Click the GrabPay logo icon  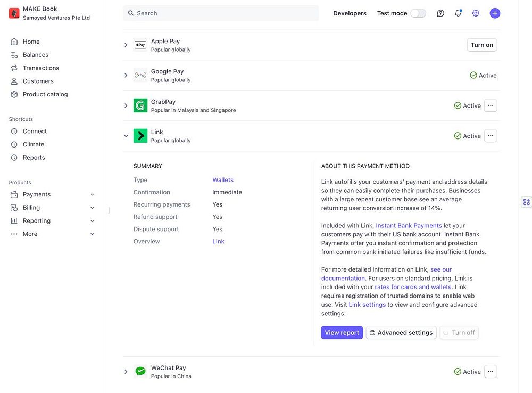[x=140, y=105]
